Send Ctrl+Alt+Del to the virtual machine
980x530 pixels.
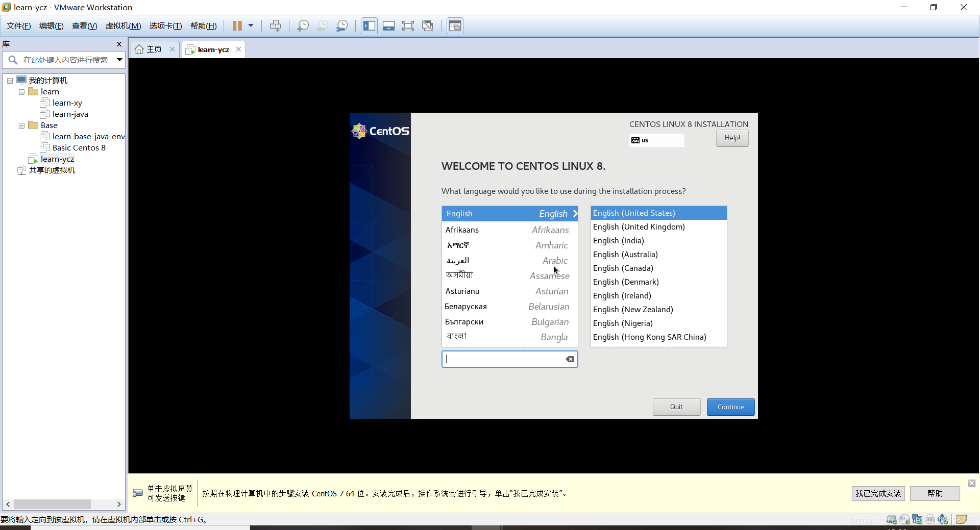(276, 26)
